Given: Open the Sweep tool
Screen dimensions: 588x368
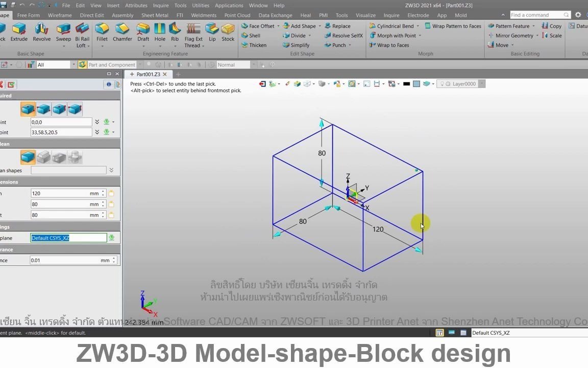Looking at the screenshot, I should tap(62, 33).
